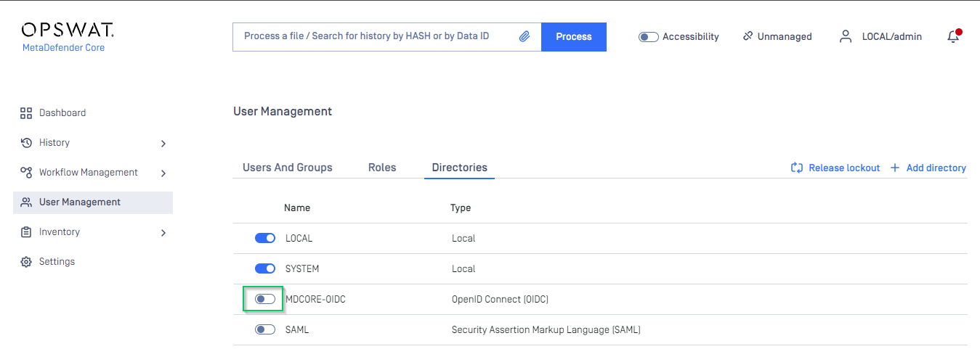This screenshot has width=980, height=349.
Task: Click the Unmanaged link icon
Action: point(748,36)
